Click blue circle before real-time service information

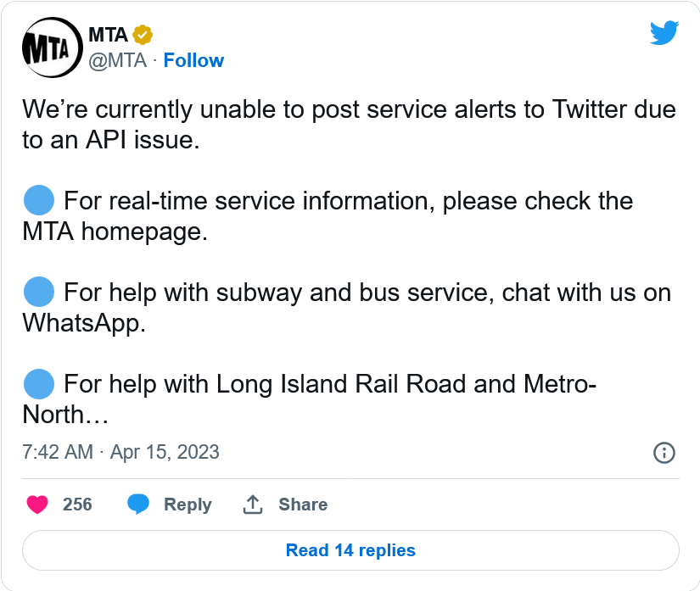[39, 202]
